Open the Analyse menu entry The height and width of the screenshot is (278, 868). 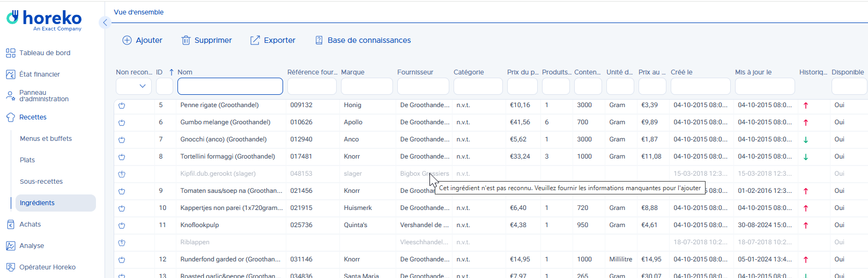(x=32, y=246)
